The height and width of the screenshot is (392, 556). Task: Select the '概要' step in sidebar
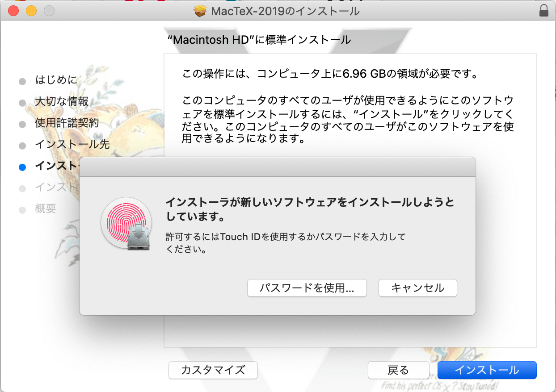[x=45, y=209]
